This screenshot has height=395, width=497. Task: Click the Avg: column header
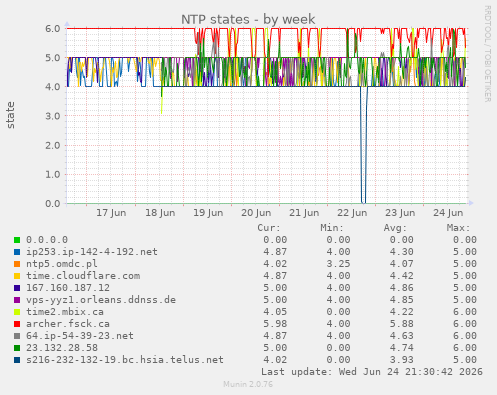click(395, 228)
